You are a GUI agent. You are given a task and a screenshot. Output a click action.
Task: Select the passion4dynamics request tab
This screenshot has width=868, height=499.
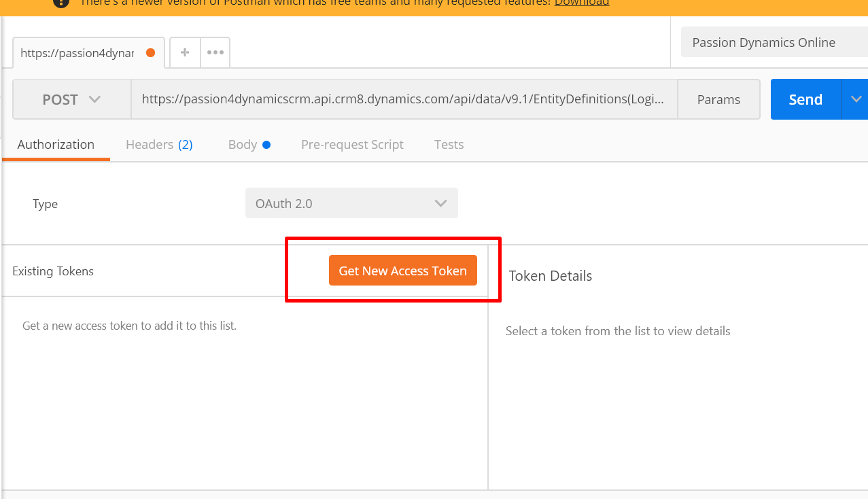[77, 53]
